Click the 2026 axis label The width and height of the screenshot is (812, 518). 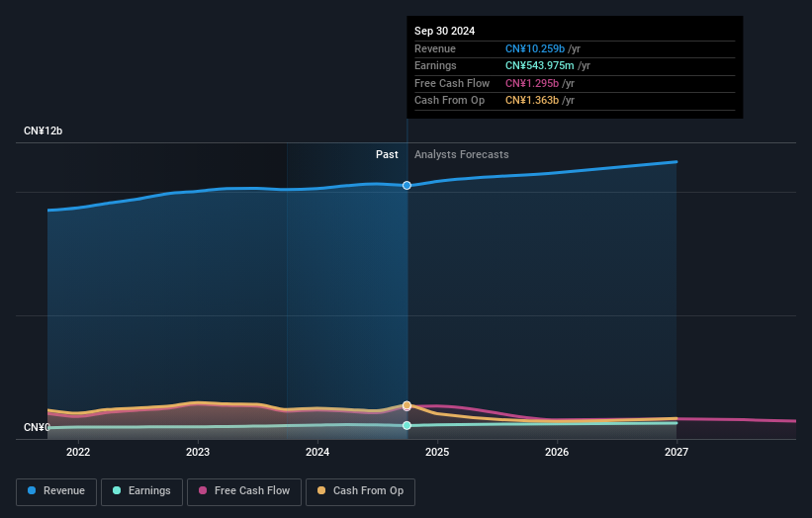click(x=557, y=452)
